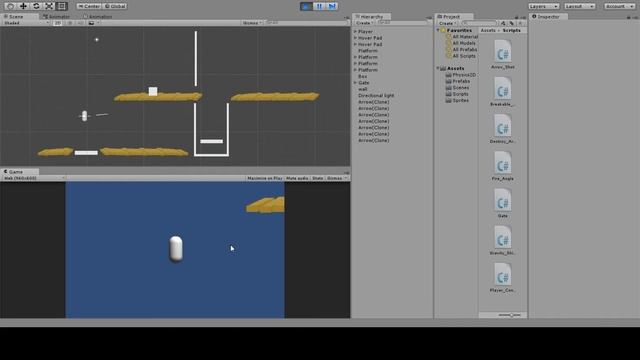Select the Breakable script icon
640x360 pixels.
click(502, 89)
